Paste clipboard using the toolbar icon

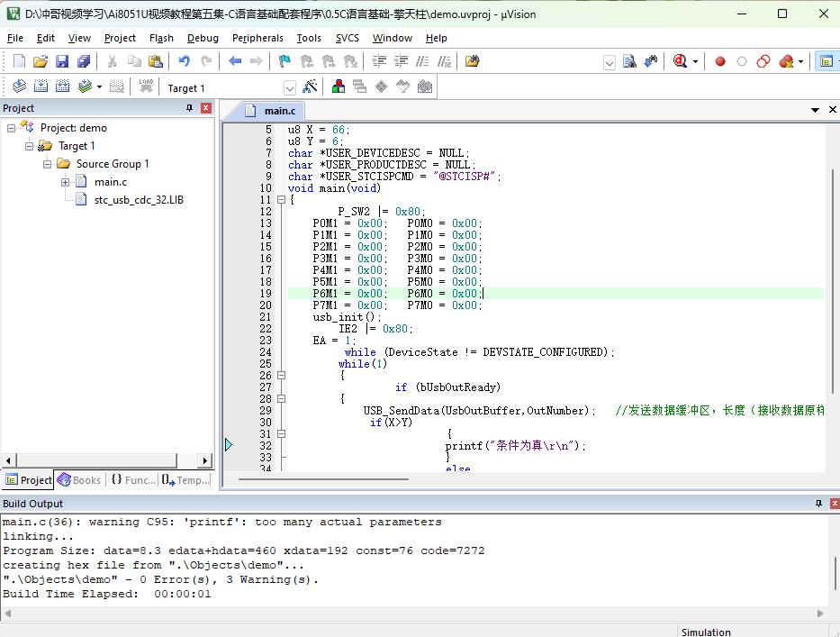click(156, 61)
